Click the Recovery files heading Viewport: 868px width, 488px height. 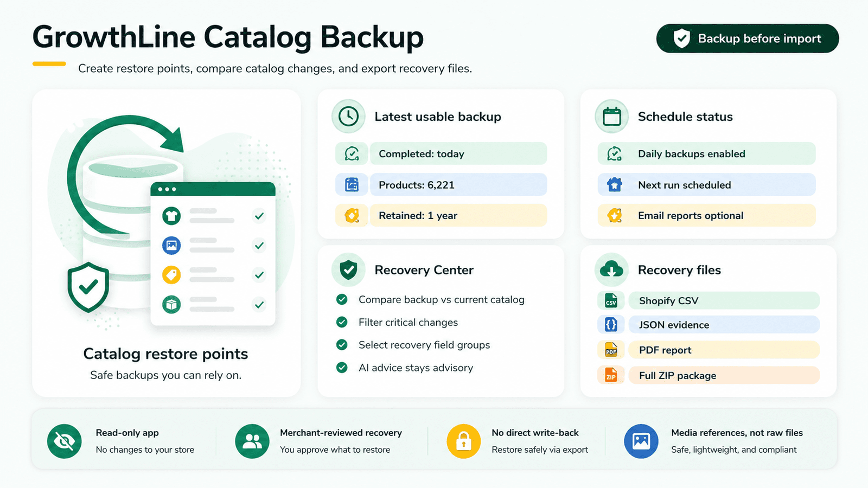pyautogui.click(x=679, y=270)
